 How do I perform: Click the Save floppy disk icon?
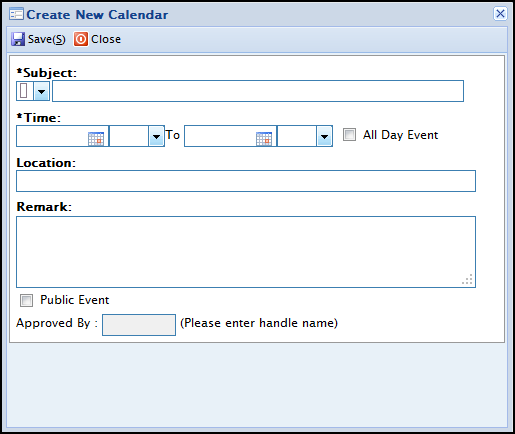pos(18,39)
